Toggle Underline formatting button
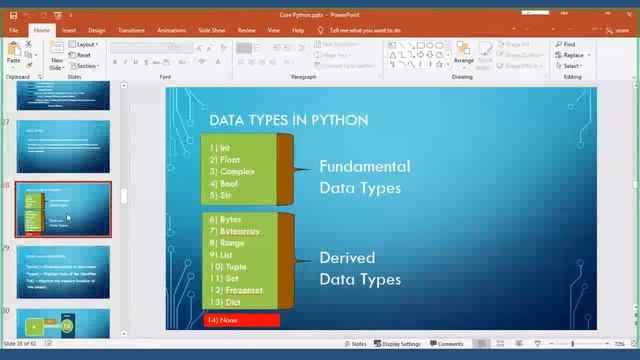 point(135,62)
